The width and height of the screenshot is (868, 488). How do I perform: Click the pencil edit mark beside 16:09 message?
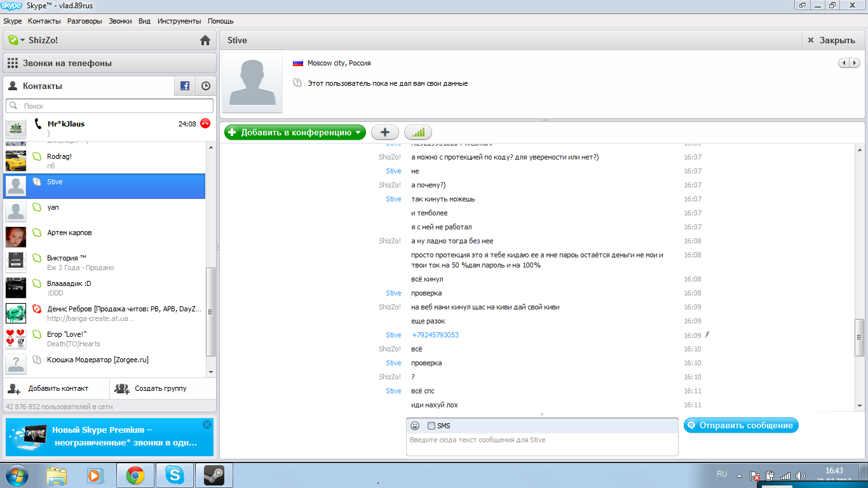click(707, 334)
